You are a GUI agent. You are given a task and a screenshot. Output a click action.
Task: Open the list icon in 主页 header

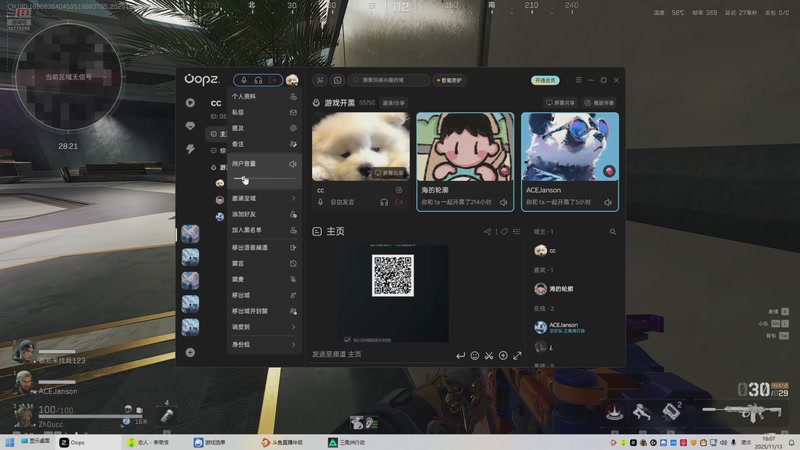click(516, 232)
